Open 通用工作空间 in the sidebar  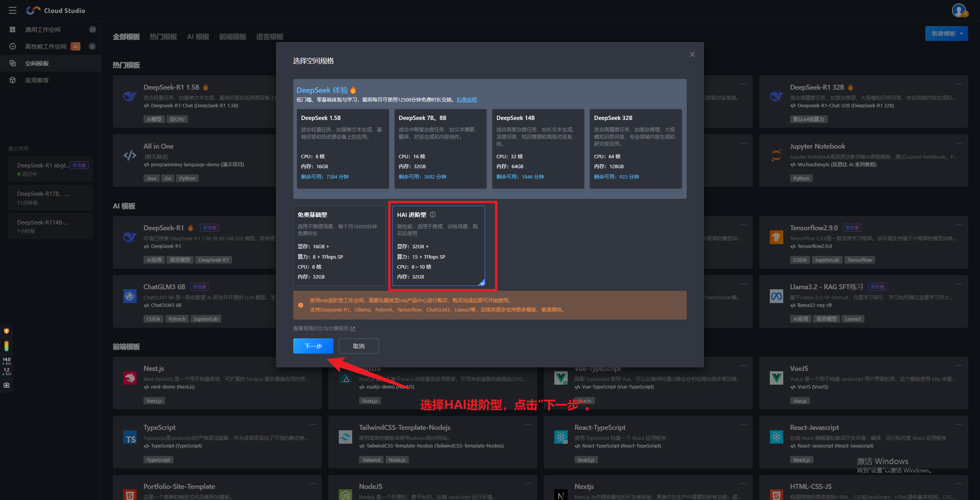[x=51, y=30]
